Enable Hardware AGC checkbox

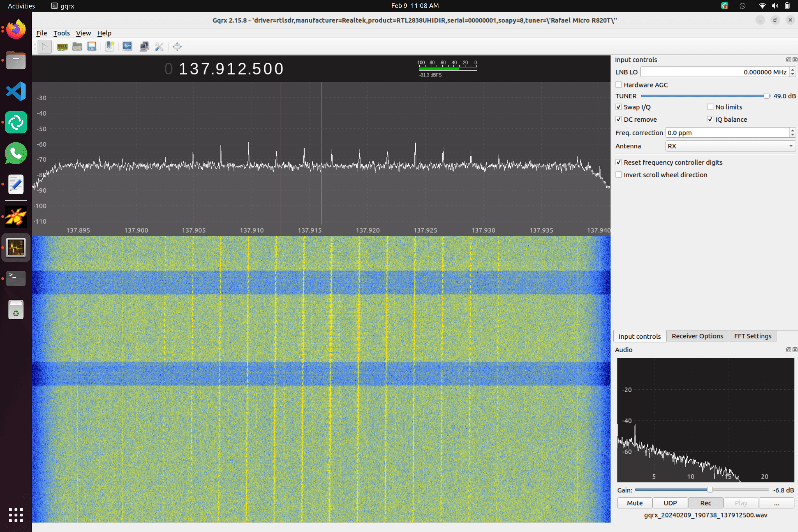pos(619,85)
